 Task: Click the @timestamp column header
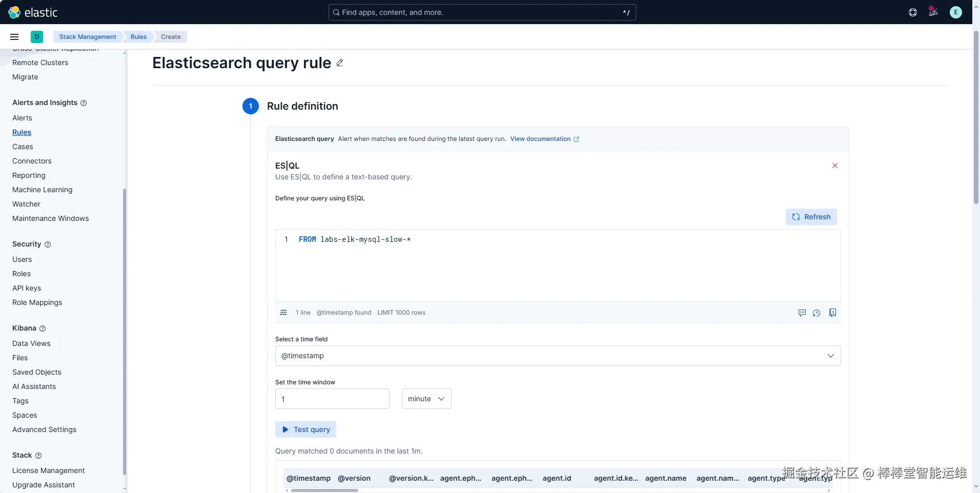[x=309, y=478]
